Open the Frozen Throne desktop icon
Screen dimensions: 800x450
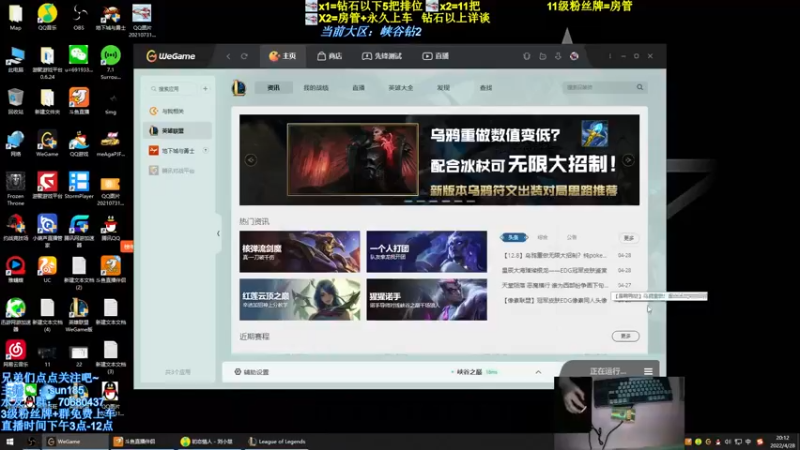(15, 188)
